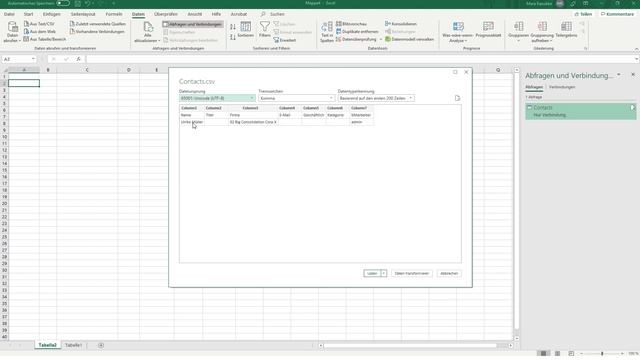This screenshot has width=640, height=360.
Task: Click the Laden button
Action: 372,273
